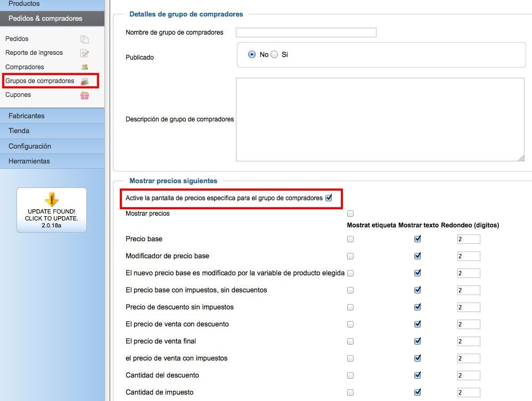Check etiqueta for Modificador de precio base
The height and width of the screenshot is (401, 532).
click(350, 256)
